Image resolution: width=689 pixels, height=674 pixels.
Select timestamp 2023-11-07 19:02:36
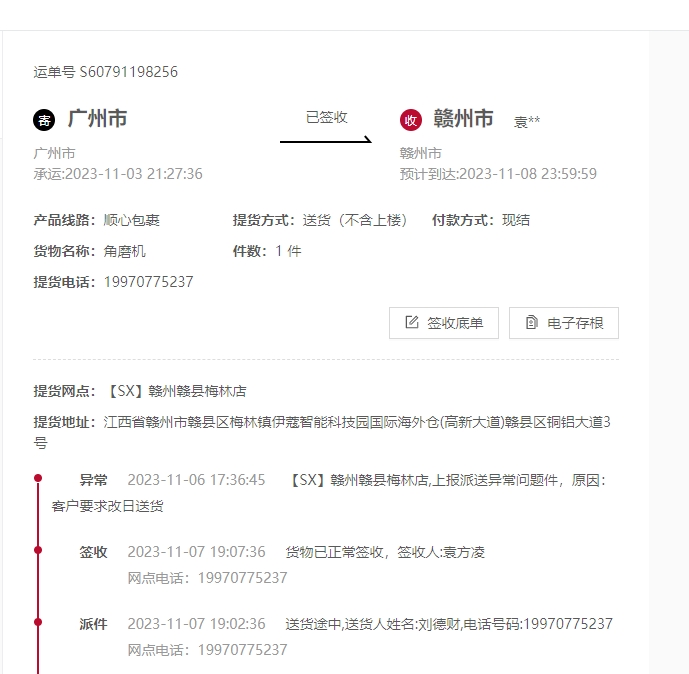click(196, 624)
